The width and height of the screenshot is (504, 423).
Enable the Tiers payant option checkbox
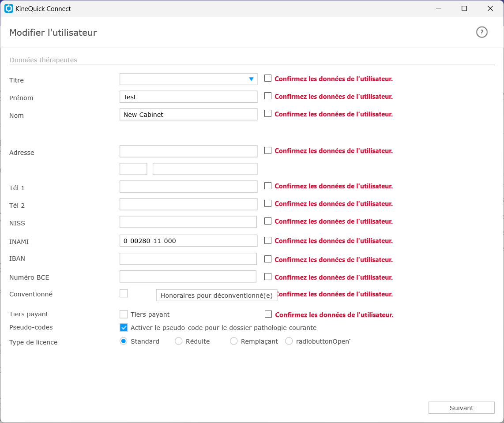pyautogui.click(x=124, y=314)
